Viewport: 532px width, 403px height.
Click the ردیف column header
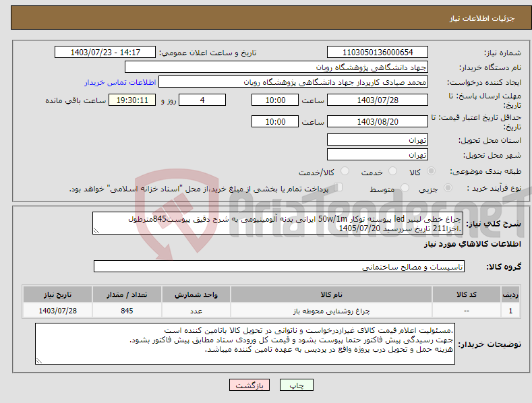point(510,294)
